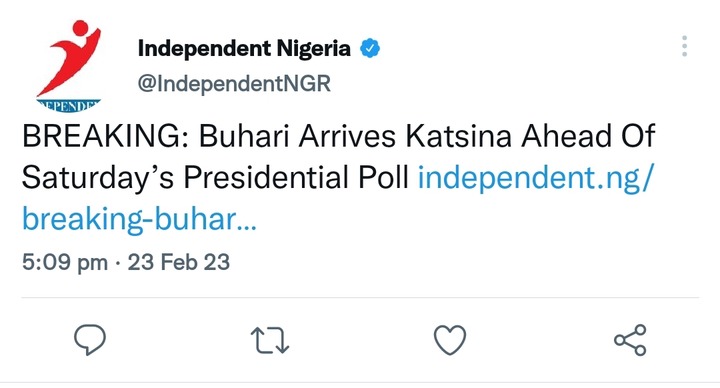Follow the independent.ng/ article link

pyautogui.click(x=535, y=178)
